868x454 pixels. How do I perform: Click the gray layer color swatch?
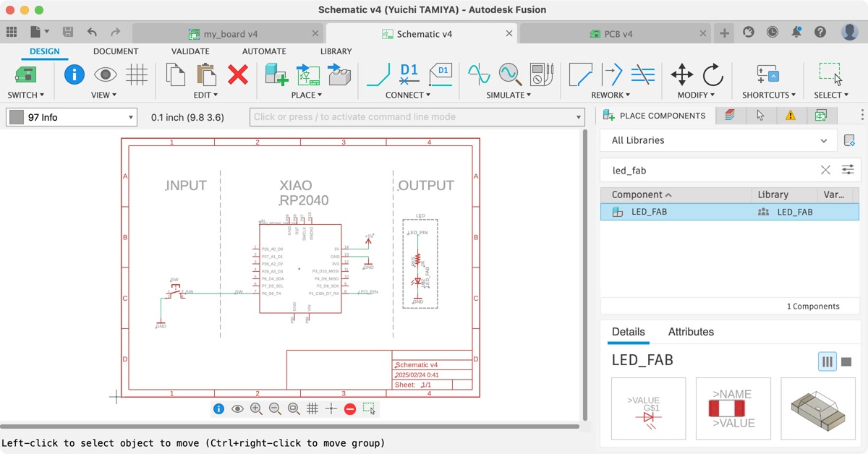pyautogui.click(x=16, y=117)
